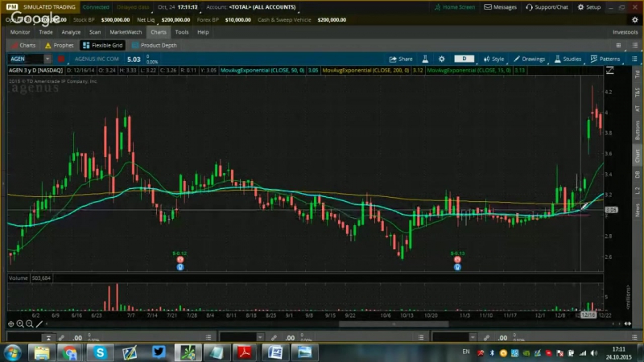Click the November earnings lightbulb marker
644x362 pixels.
[457, 267]
